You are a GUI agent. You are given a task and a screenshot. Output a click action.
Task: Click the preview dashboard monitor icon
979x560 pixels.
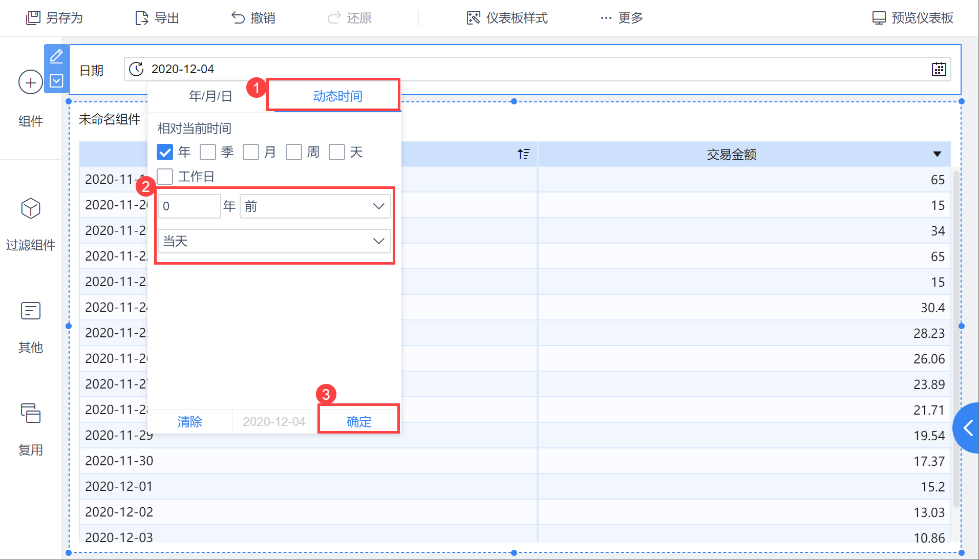click(879, 18)
